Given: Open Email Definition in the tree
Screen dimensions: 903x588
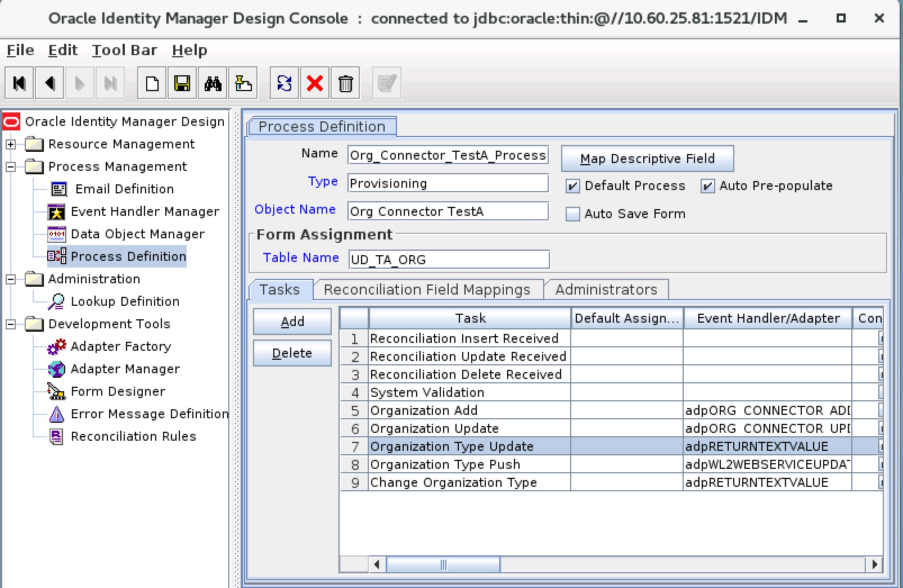Looking at the screenshot, I should (124, 189).
